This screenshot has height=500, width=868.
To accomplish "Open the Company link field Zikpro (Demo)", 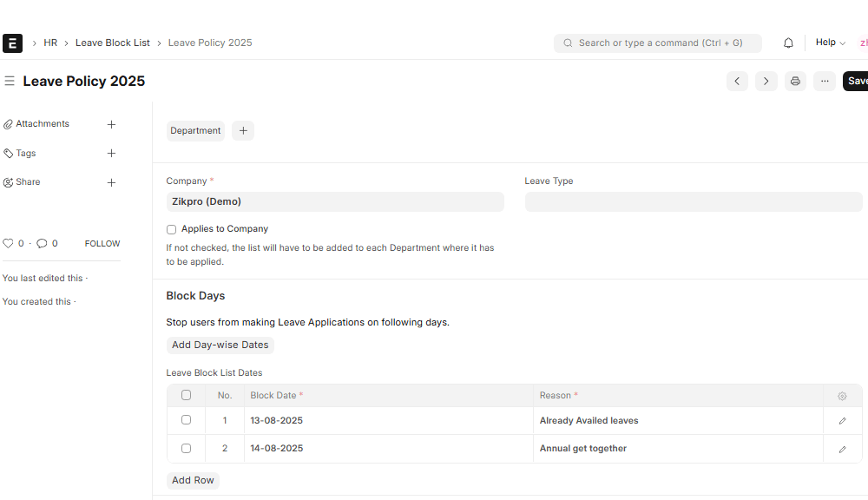I will (335, 201).
